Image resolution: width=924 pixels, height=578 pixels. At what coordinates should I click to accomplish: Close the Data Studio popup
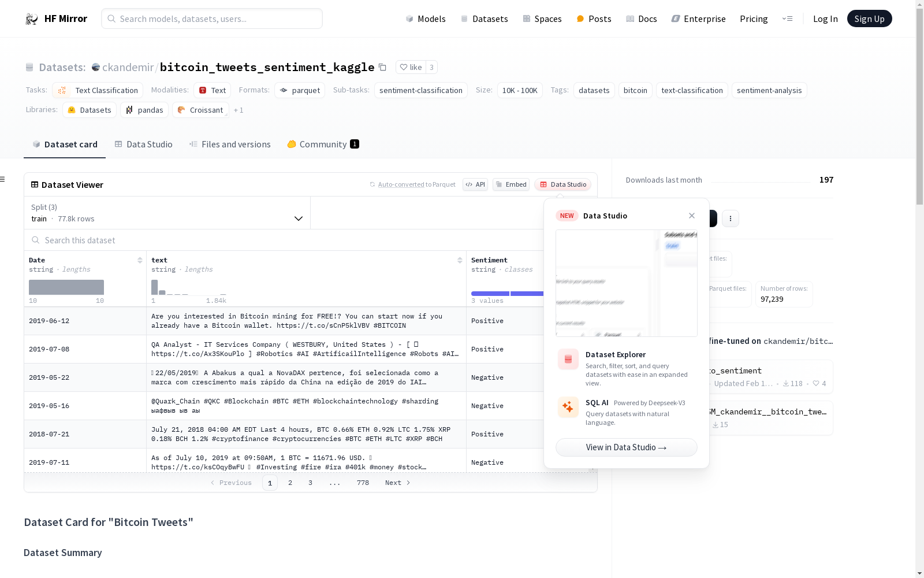pos(692,216)
